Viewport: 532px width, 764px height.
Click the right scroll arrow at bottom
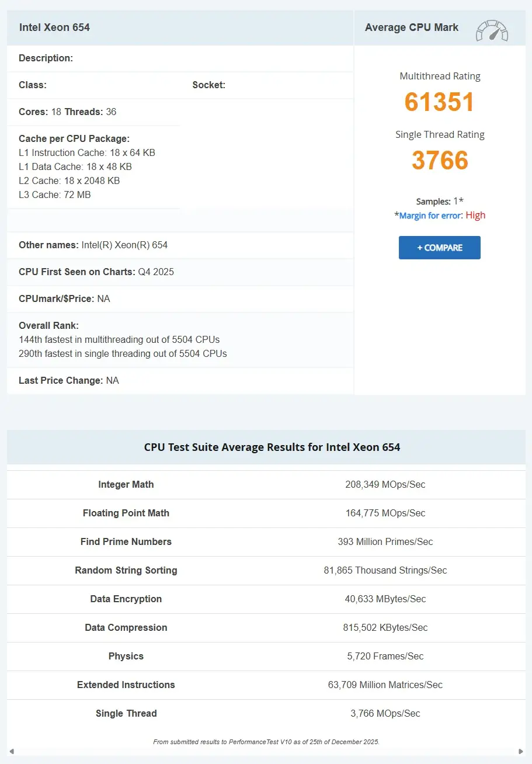click(521, 751)
